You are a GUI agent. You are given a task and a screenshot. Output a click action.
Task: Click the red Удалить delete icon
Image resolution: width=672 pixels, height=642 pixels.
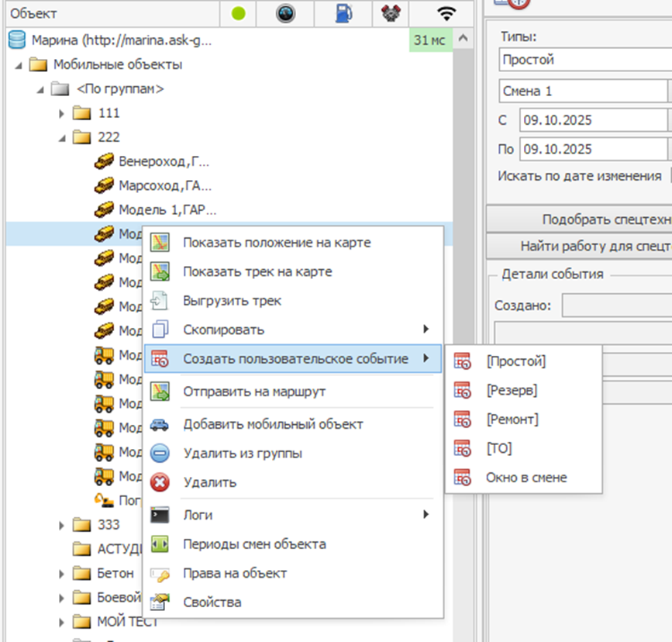tap(160, 482)
